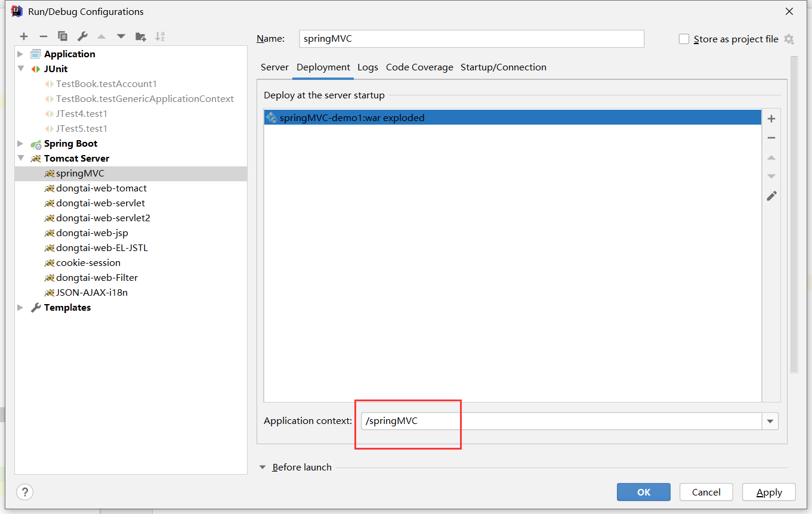Remove the selected configuration with minus icon
The width and height of the screenshot is (812, 514).
tap(43, 36)
